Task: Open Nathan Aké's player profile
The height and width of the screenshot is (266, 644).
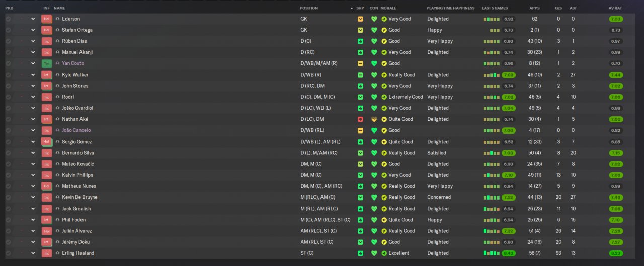Action: [75, 119]
